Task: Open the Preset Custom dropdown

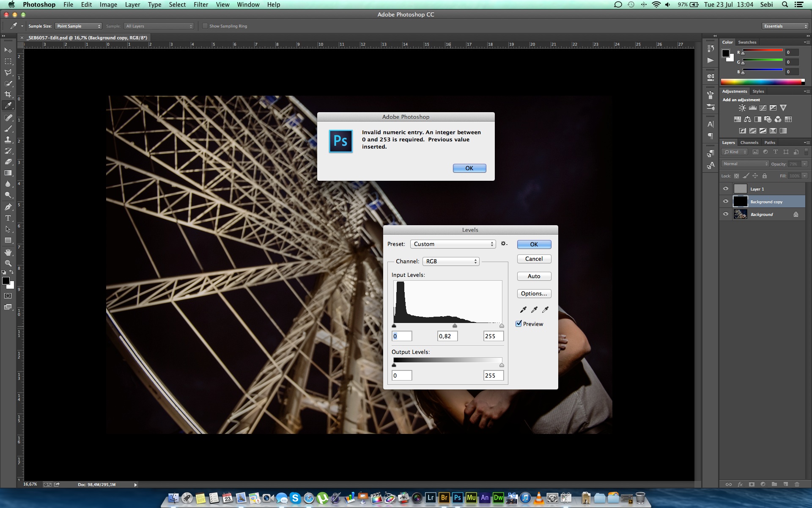Action: pos(453,244)
